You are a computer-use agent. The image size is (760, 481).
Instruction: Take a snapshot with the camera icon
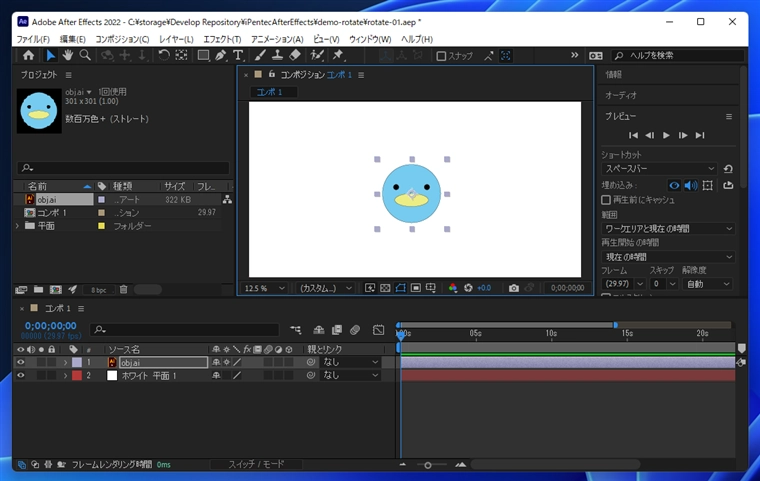pyautogui.click(x=514, y=288)
